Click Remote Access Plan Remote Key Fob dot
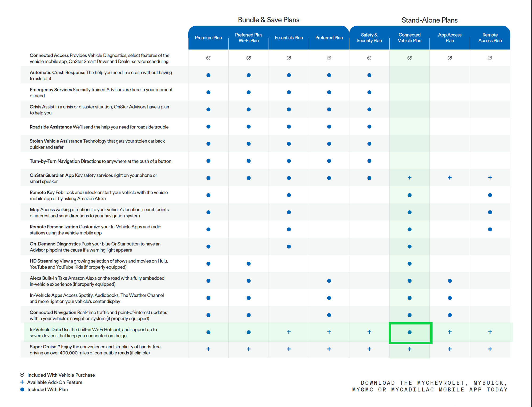The image size is (532, 407). [490, 195]
